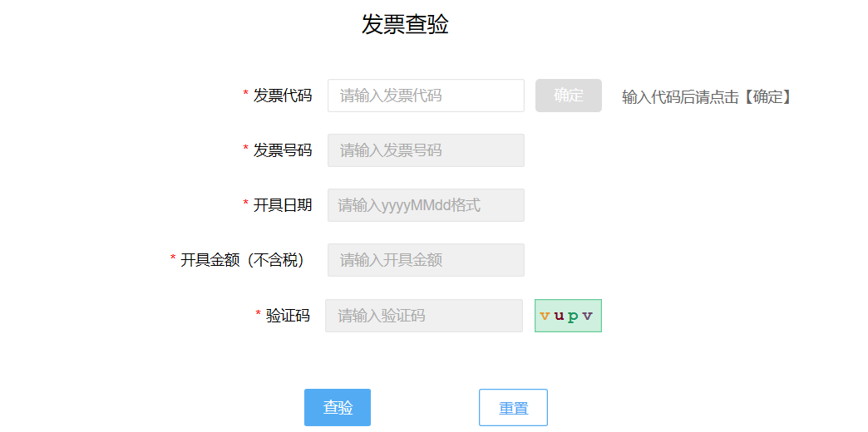Click the hint text 输入代码后请点击【确定】
This screenshot has height=432, width=868.
coord(708,97)
